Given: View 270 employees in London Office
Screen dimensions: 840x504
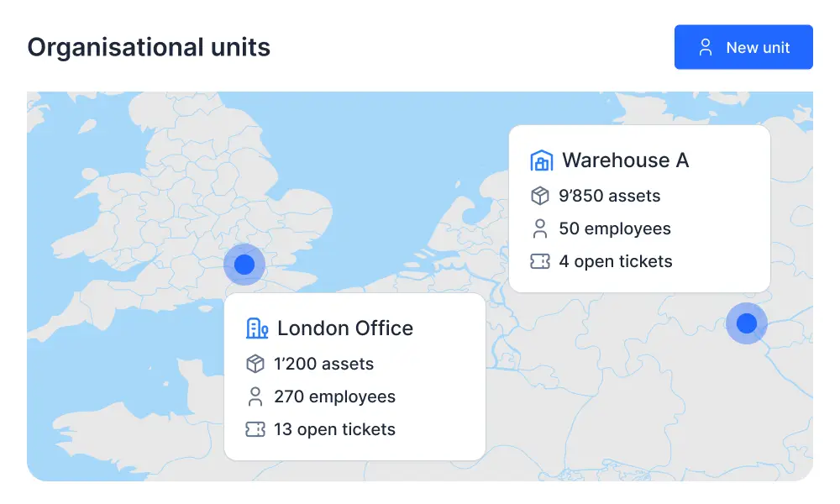Looking at the screenshot, I should pos(334,396).
